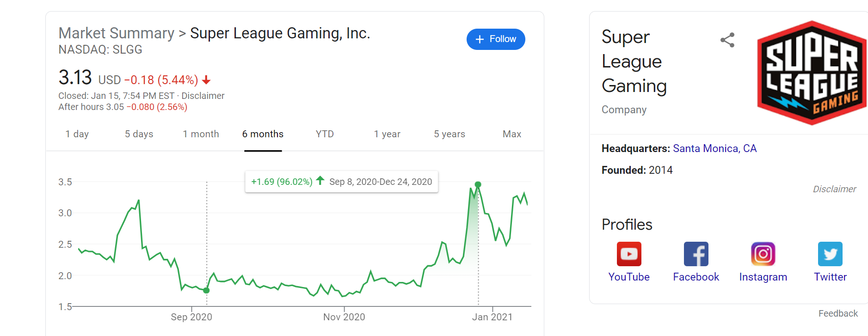Open the Facebook profile icon
Screen dimensions: 868x336
(x=696, y=254)
